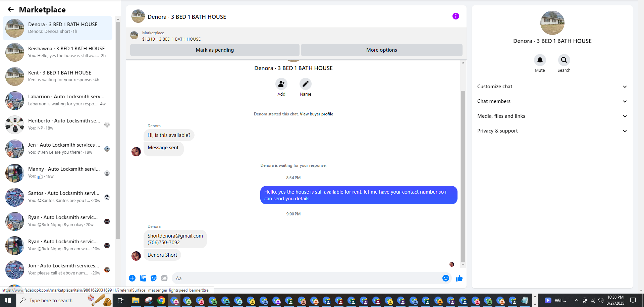Viewport: 644px width, 307px height.
Task: Click the 'Message sent' bubble
Action: 163,148
